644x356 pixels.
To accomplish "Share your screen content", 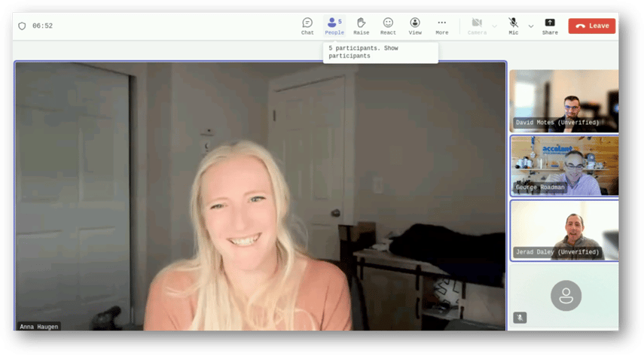I will tap(550, 26).
